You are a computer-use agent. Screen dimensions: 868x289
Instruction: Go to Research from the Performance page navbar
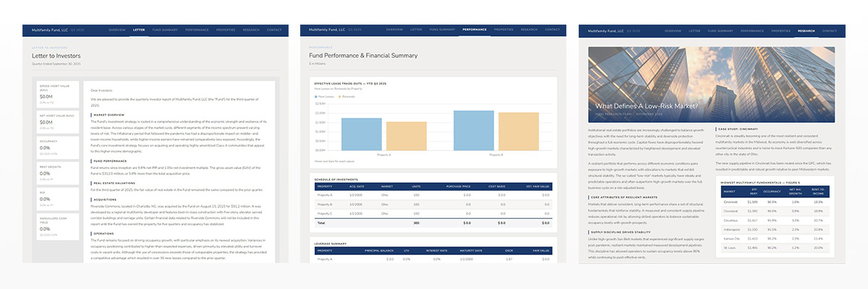tap(529, 30)
